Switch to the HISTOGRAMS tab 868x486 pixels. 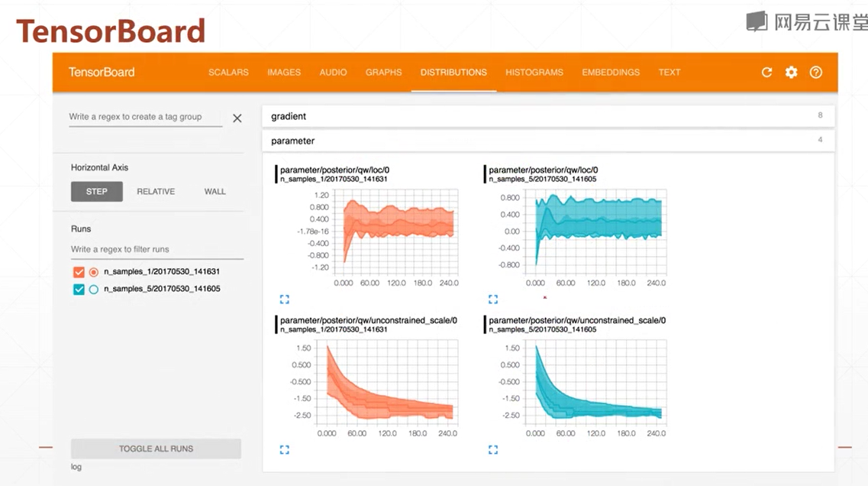534,72
